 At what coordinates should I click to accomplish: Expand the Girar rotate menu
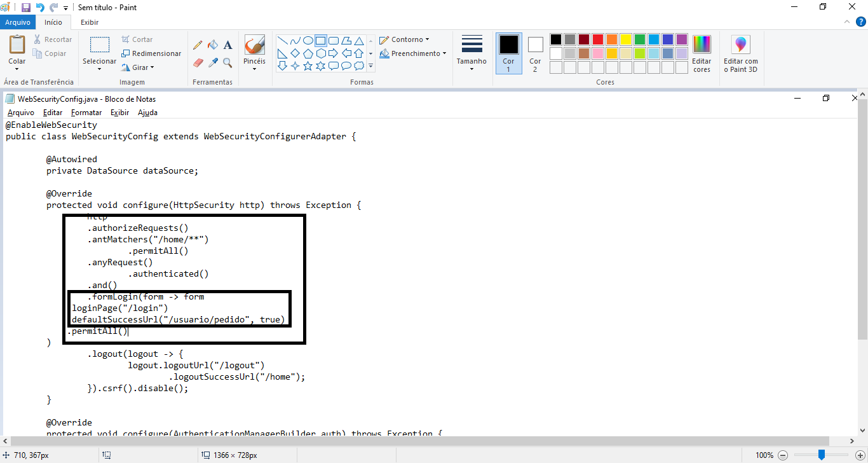click(x=137, y=67)
